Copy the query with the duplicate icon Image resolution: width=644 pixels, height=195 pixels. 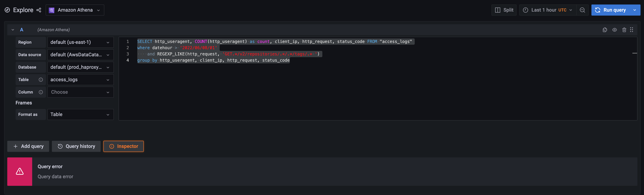[605, 30]
